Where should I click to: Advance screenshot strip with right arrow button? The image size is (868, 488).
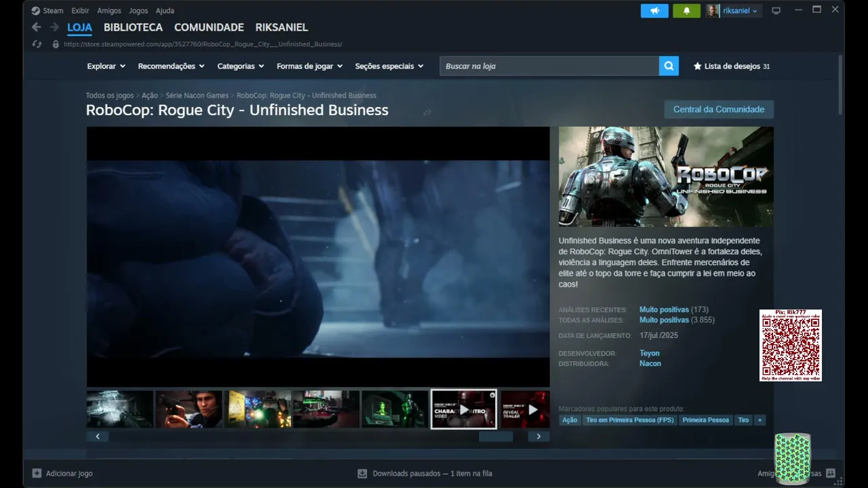pos(538,436)
